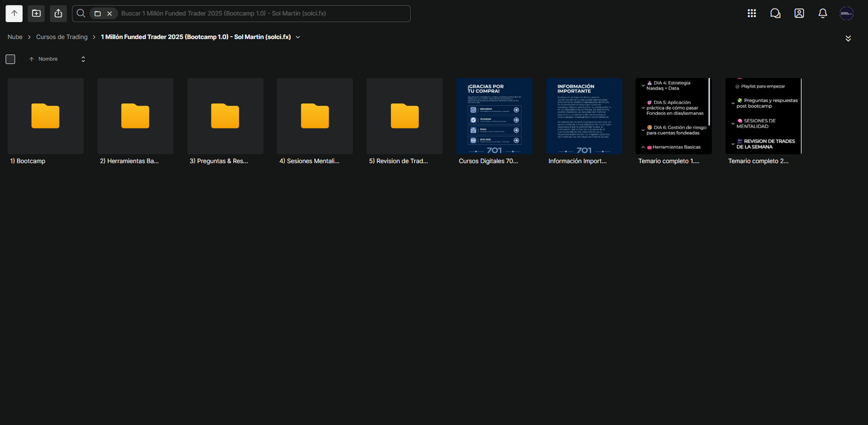Select the 1) Bootcamp folder tile
868x425 pixels.
point(46,116)
